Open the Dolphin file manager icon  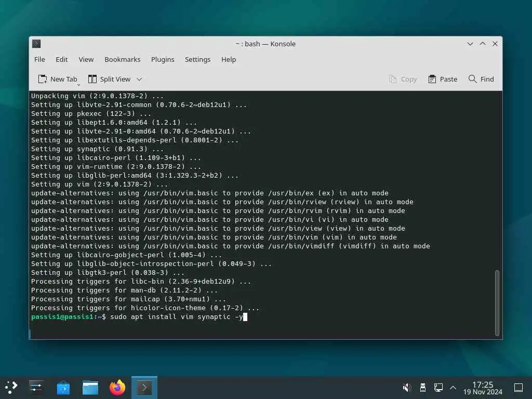[90, 388]
